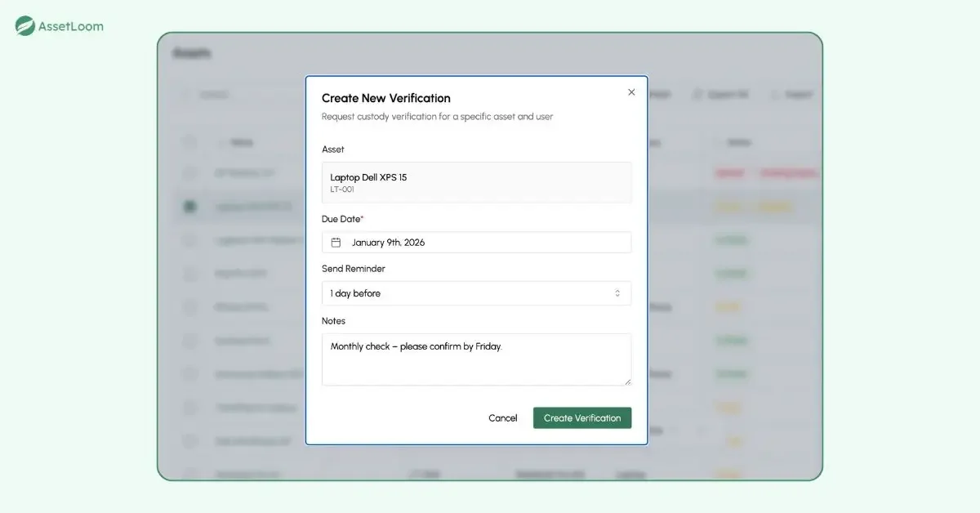
Task: Select the Create New Verification dialog title
Action: [385, 98]
